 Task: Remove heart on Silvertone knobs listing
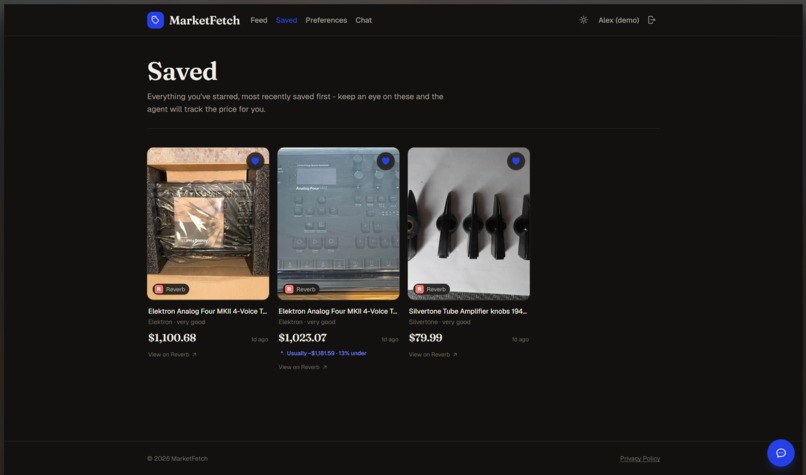click(516, 161)
